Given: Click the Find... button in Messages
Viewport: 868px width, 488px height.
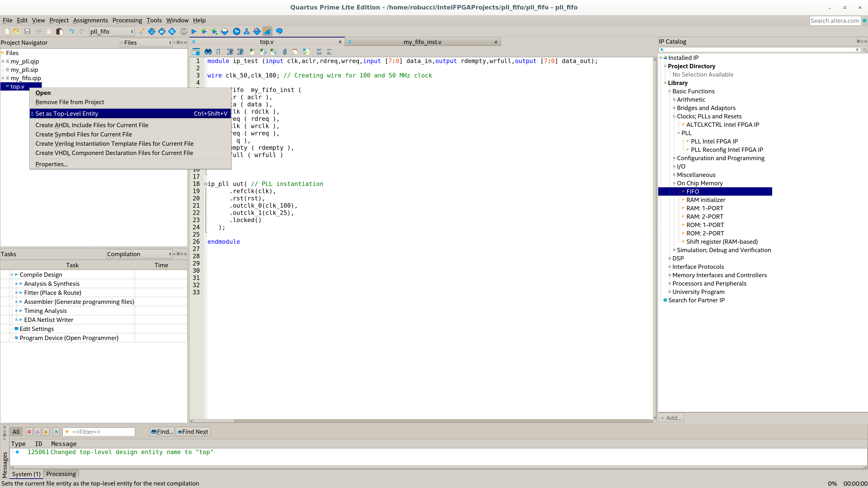Looking at the screenshot, I should pos(162,432).
